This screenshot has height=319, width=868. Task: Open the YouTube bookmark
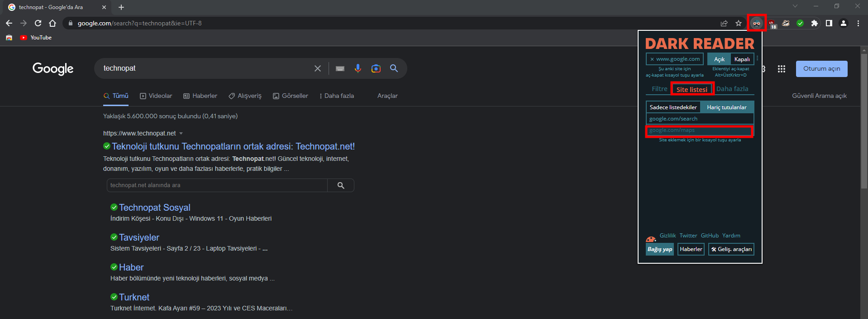pos(36,38)
